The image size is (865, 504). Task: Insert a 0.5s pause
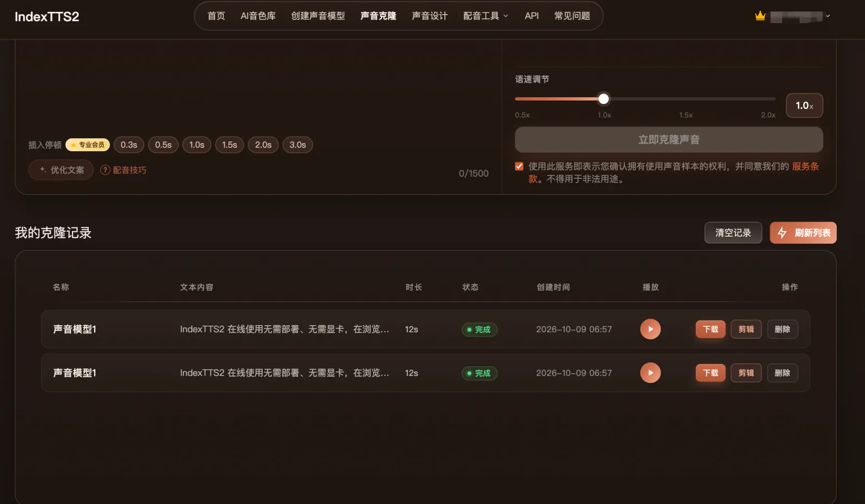[x=163, y=145]
